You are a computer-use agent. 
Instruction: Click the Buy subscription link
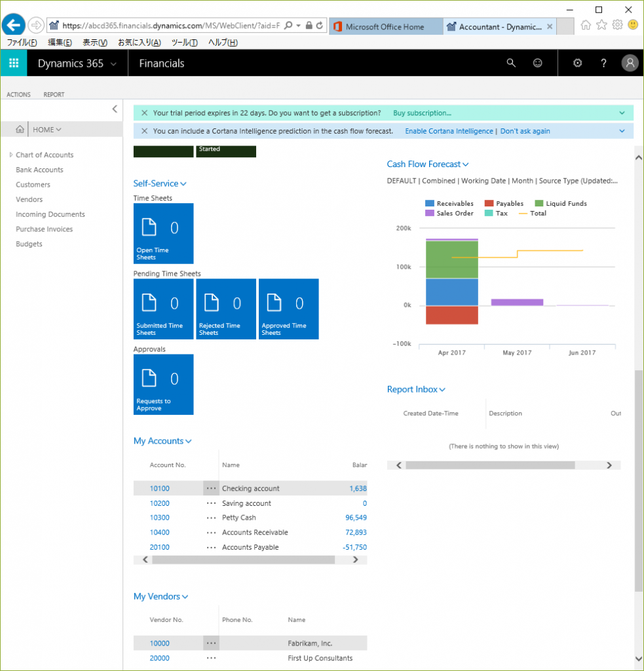click(x=423, y=113)
